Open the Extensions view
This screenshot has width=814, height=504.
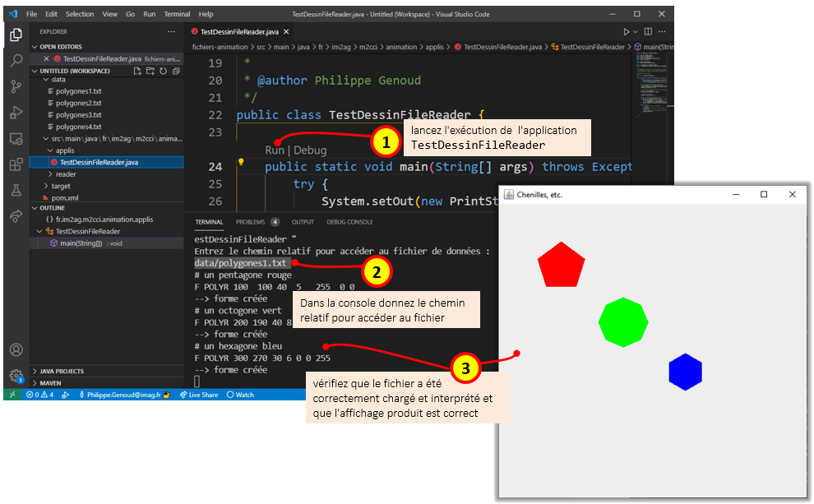click(16, 164)
